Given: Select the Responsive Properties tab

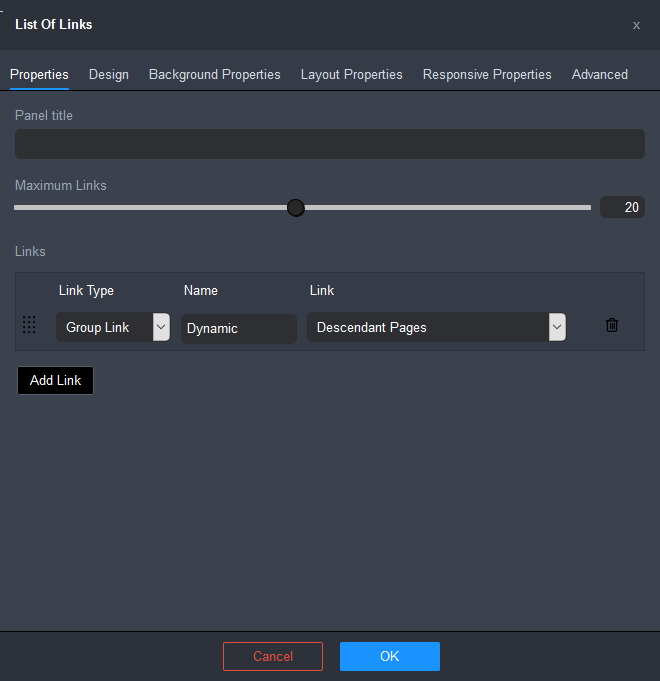Looking at the screenshot, I should 487,75.
